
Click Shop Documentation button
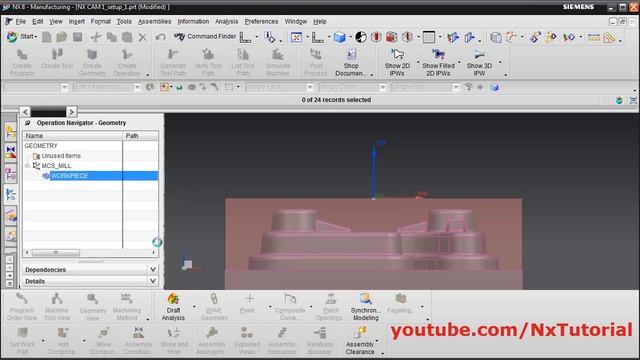351,62
